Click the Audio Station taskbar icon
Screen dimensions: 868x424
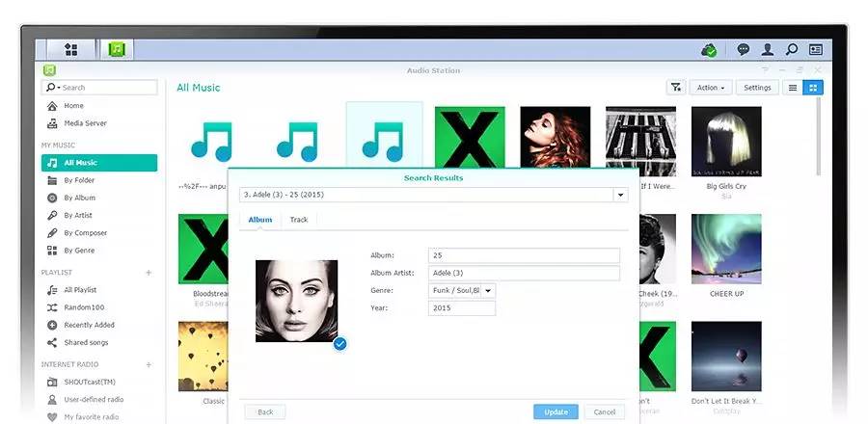coord(117,50)
